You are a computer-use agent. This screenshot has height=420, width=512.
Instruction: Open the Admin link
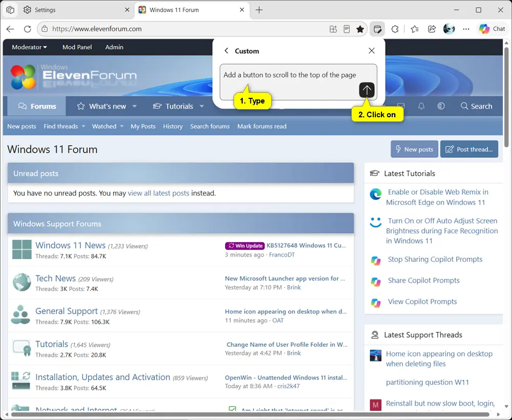114,47
